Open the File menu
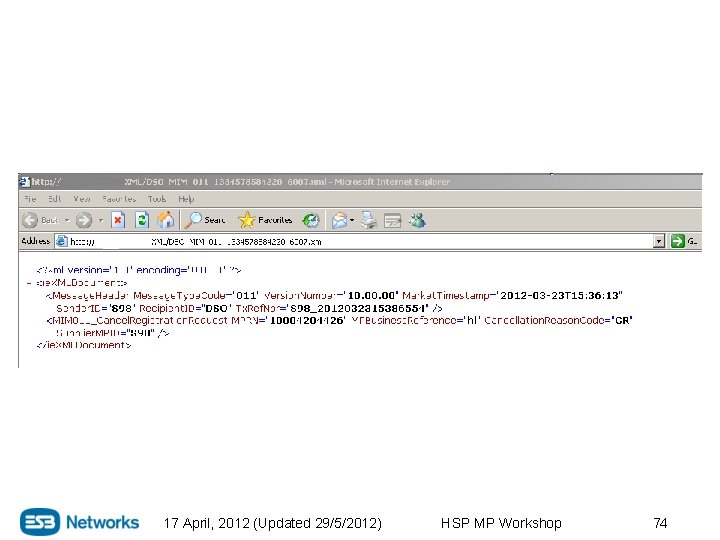720x540 pixels. [30, 199]
